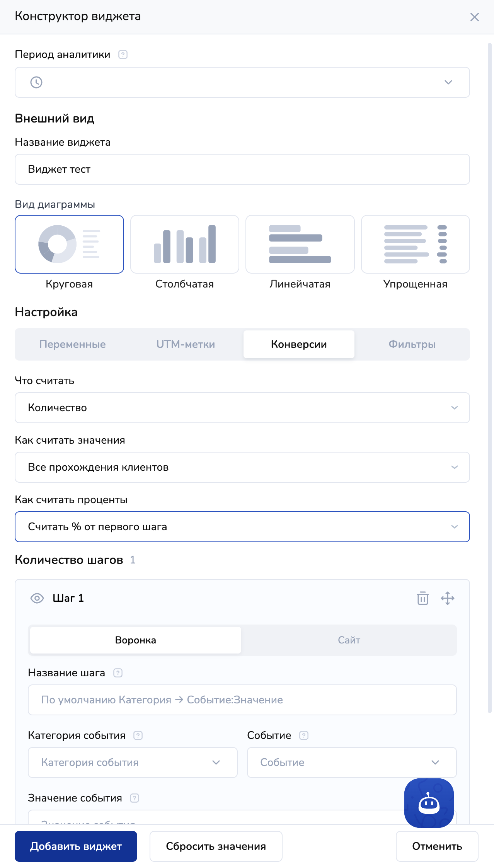This screenshot has width=494, height=868.
Task: Click the help icon next to Период аналитики
Action: click(x=123, y=54)
